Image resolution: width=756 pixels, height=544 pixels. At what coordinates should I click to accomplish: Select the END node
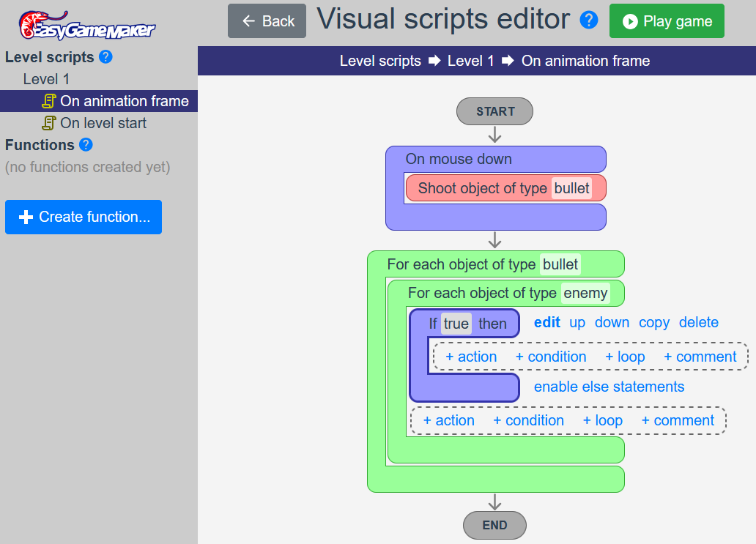(x=494, y=525)
